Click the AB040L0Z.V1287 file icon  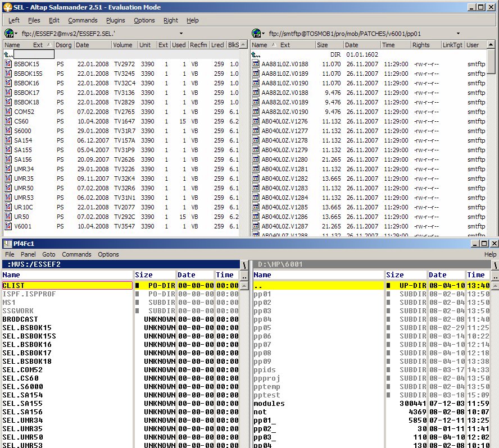(x=256, y=226)
